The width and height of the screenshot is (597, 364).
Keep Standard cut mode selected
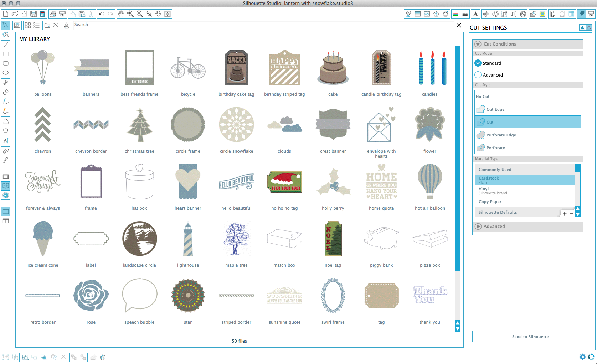[x=478, y=63]
